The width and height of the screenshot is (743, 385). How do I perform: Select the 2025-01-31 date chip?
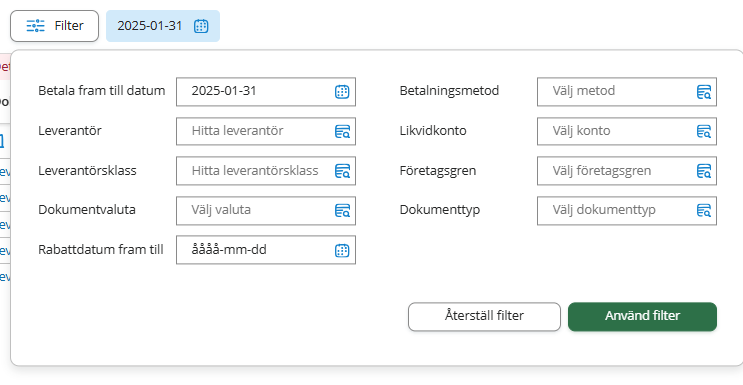pos(163,26)
